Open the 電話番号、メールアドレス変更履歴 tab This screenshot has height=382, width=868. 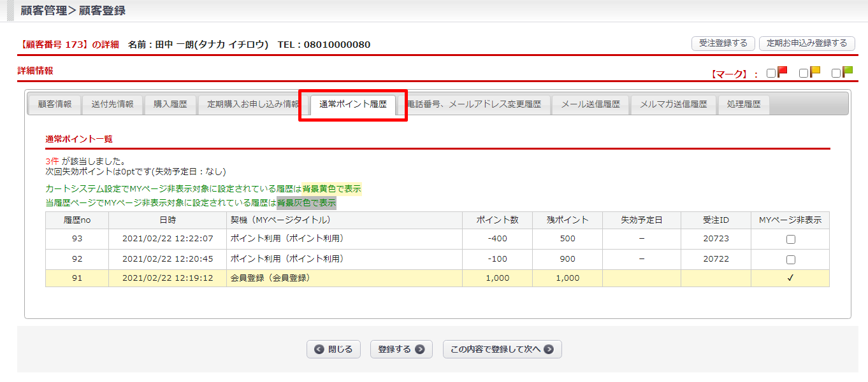[474, 104]
